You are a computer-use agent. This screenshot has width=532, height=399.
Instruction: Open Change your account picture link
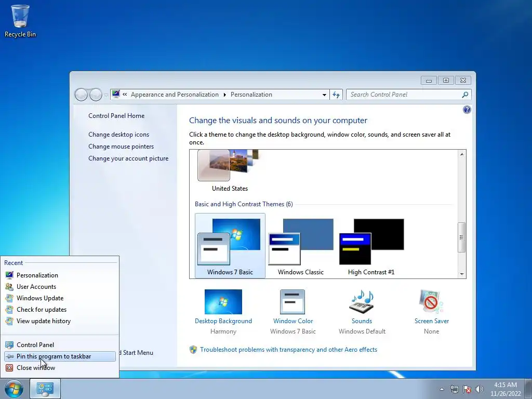tap(128, 158)
